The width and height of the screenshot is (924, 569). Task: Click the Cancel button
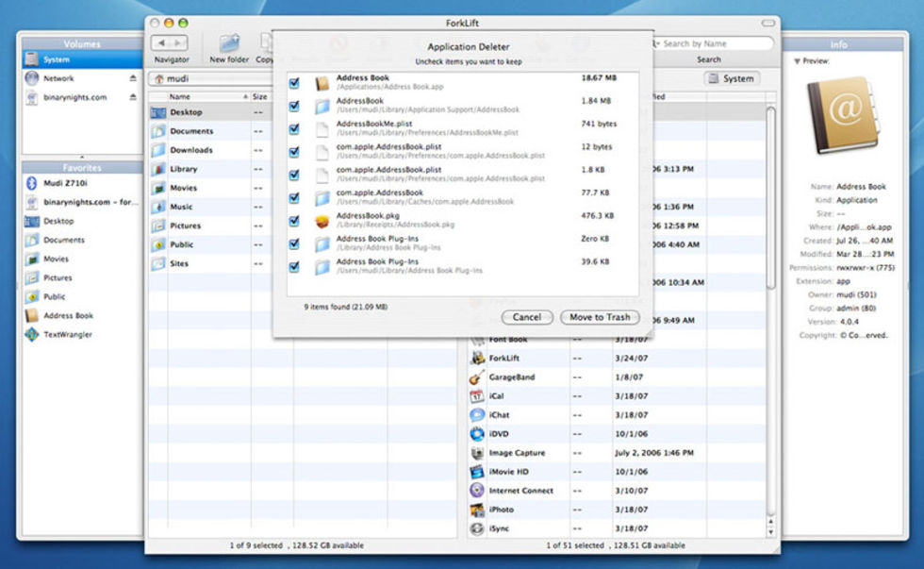[x=527, y=317]
